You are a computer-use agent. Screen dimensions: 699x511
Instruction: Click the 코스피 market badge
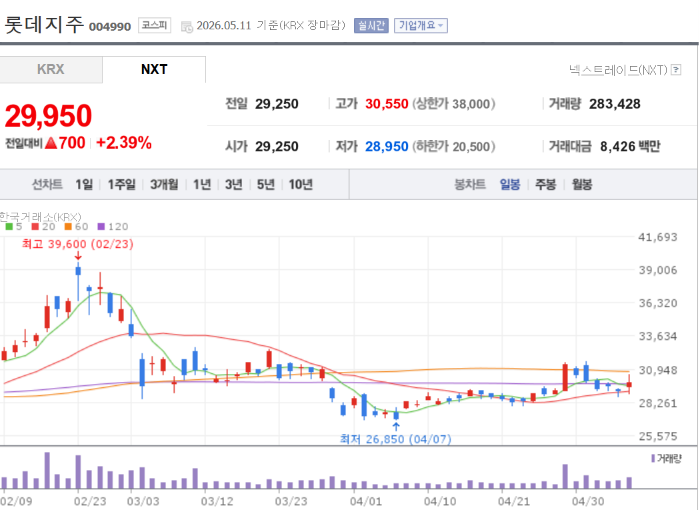154,25
